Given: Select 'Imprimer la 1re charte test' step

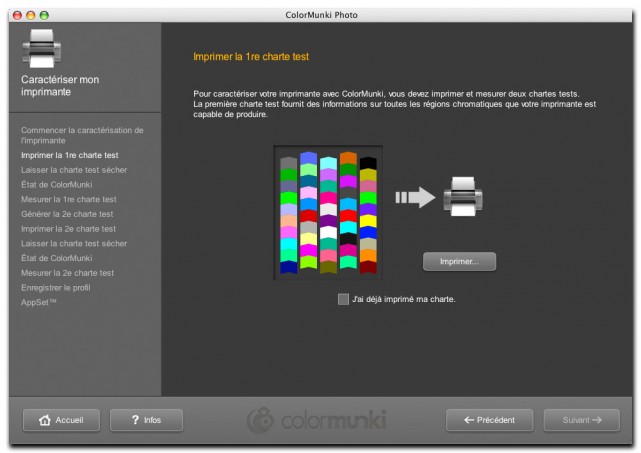Looking at the screenshot, I should pos(69,155).
